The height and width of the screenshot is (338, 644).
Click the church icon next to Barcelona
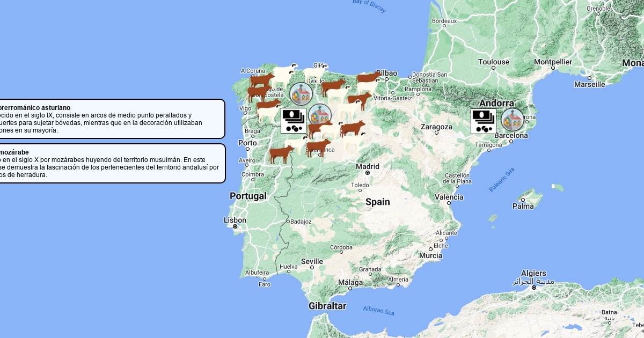(512, 120)
